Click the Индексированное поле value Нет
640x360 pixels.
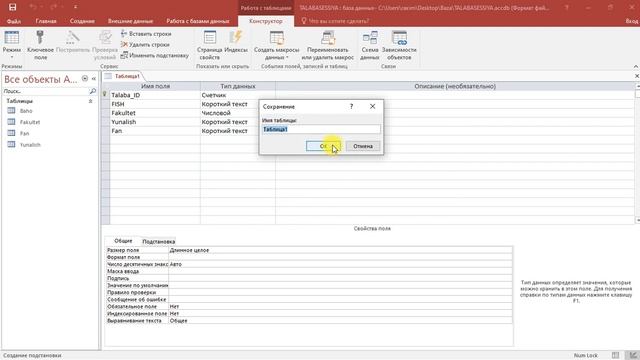click(x=340, y=314)
